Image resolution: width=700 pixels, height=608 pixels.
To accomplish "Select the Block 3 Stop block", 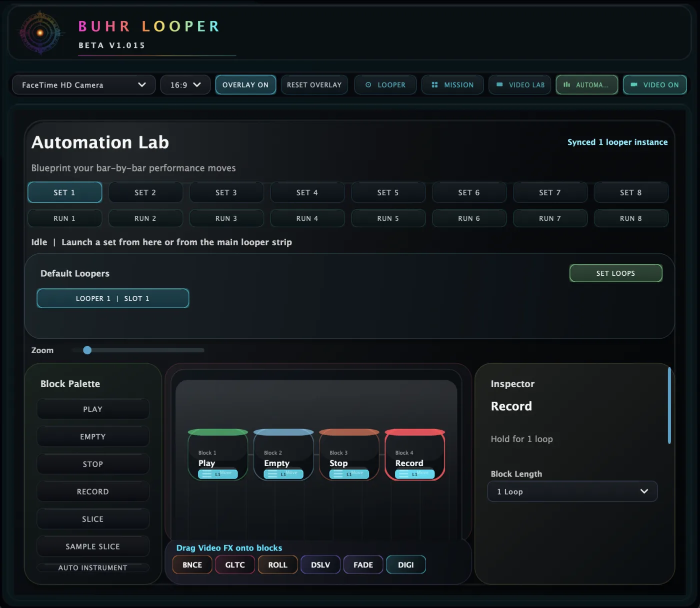I will coord(349,455).
